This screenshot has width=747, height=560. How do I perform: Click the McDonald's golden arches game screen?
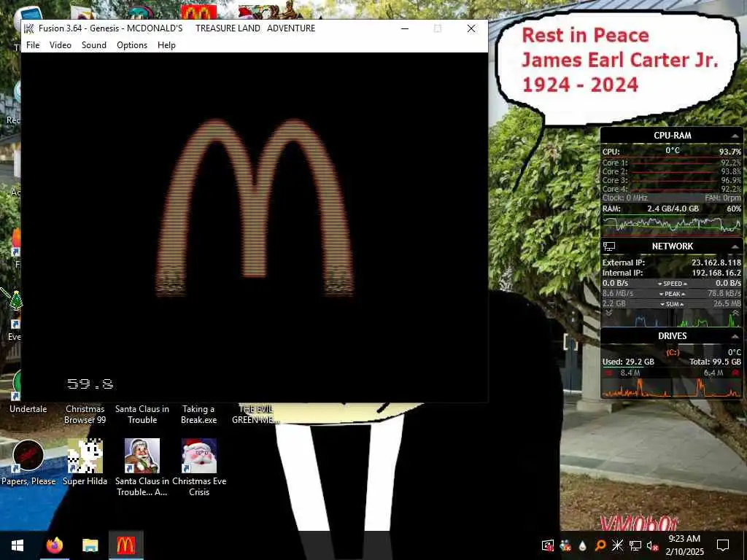tap(255, 227)
